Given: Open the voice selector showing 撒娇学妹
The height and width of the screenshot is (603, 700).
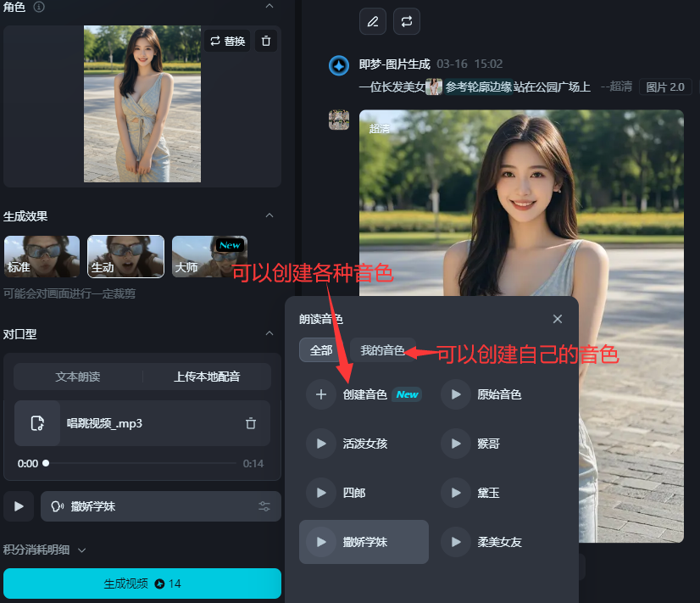Looking at the screenshot, I should [x=161, y=506].
